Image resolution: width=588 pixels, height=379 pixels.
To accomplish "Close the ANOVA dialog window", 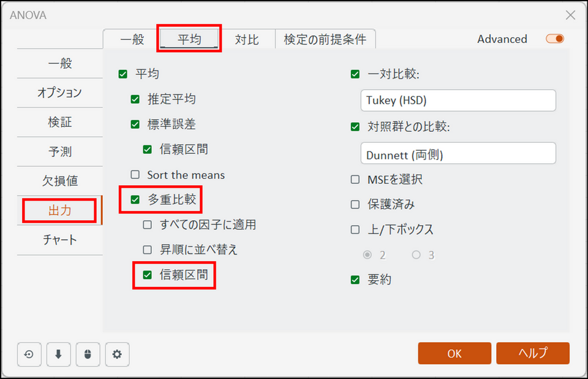I will [570, 15].
